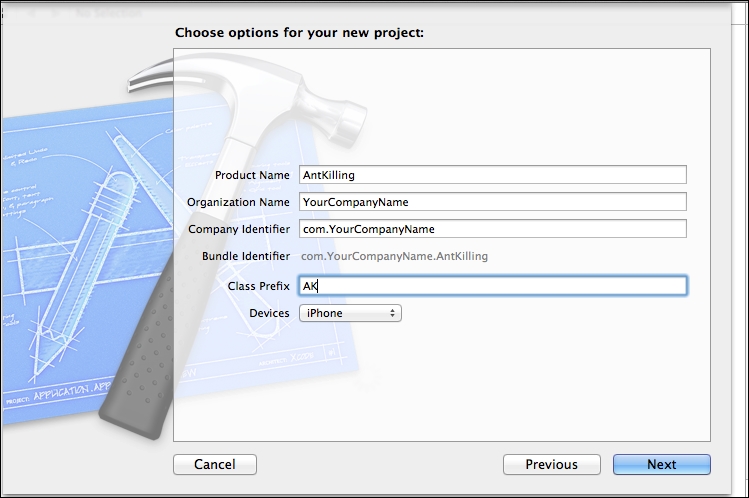
Task: Click the Product Name label
Action: pyautogui.click(x=252, y=175)
